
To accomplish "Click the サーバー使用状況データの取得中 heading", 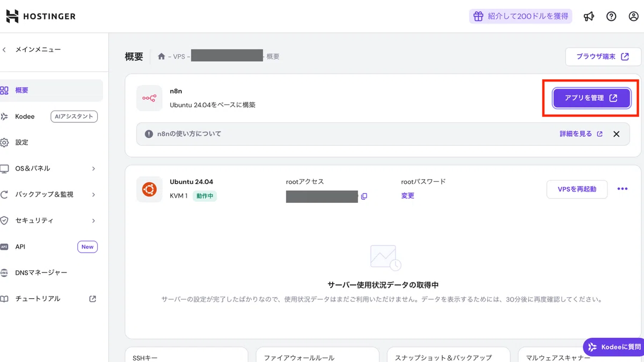I will point(383,285).
